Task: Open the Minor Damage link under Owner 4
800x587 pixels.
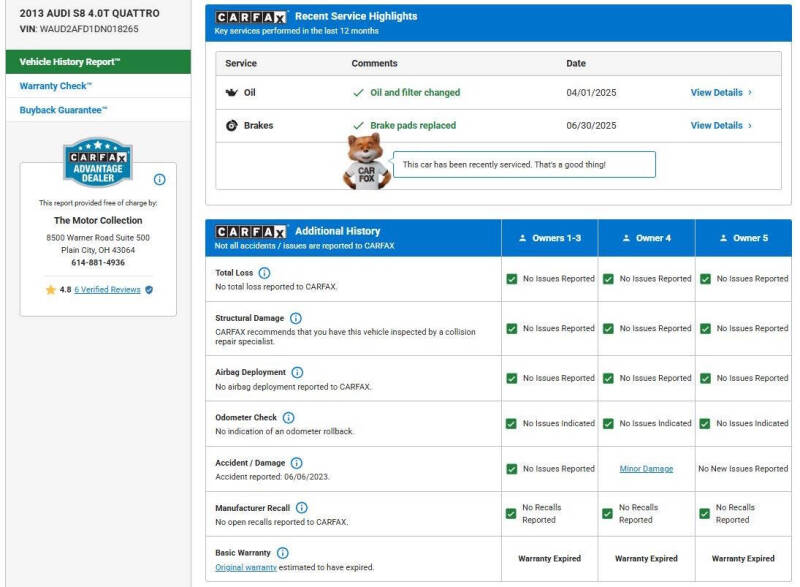Action: (646, 469)
